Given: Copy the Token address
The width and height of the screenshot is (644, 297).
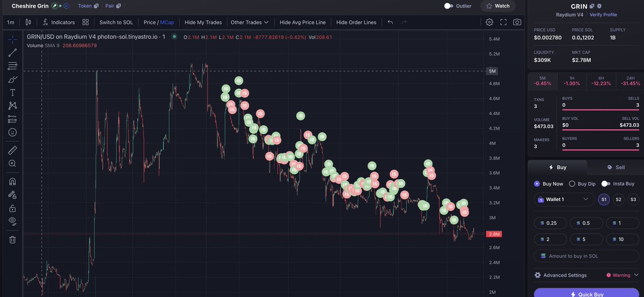Looking at the screenshot, I should pyautogui.click(x=96, y=6).
